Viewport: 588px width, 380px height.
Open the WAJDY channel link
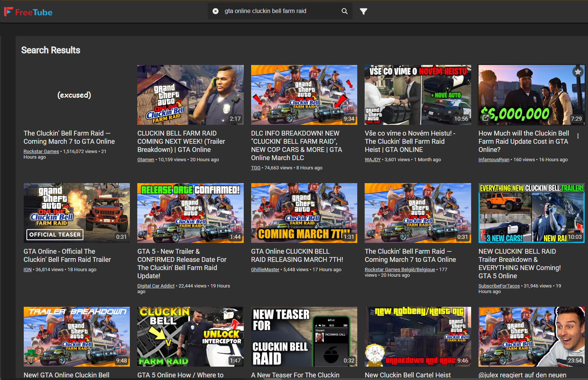[373, 160]
